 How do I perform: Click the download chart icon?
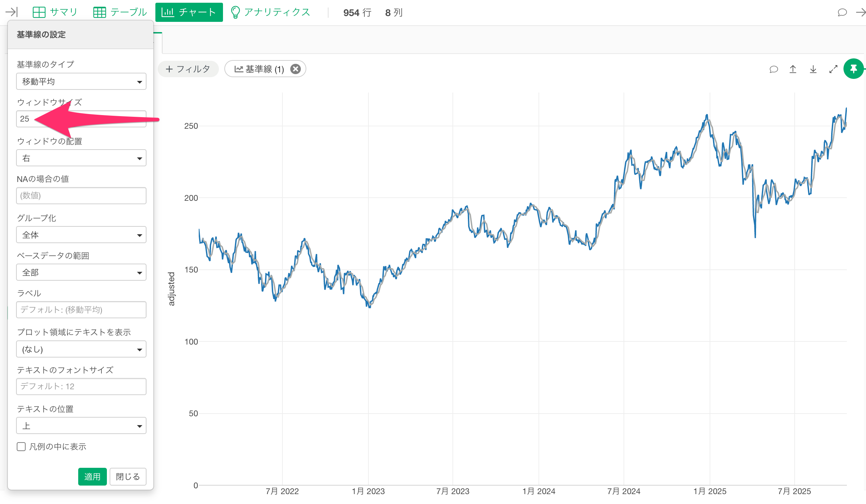pos(813,69)
